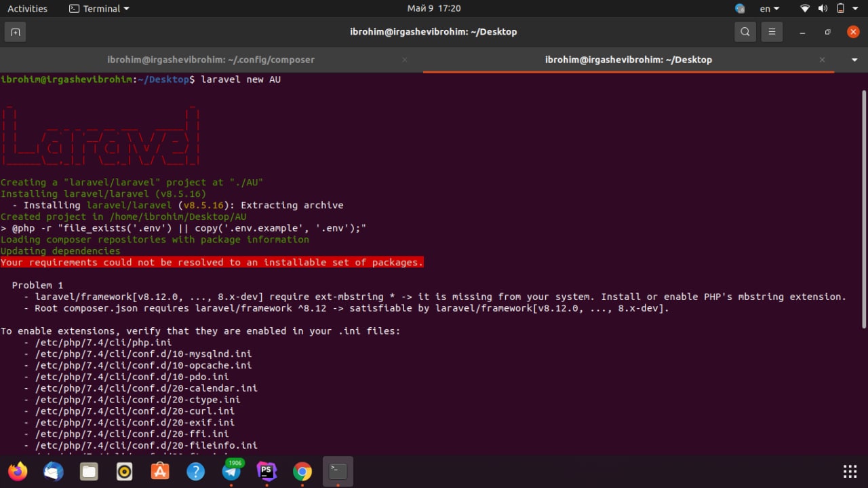
Task: Open the en keyboard layout dropdown
Action: (770, 9)
